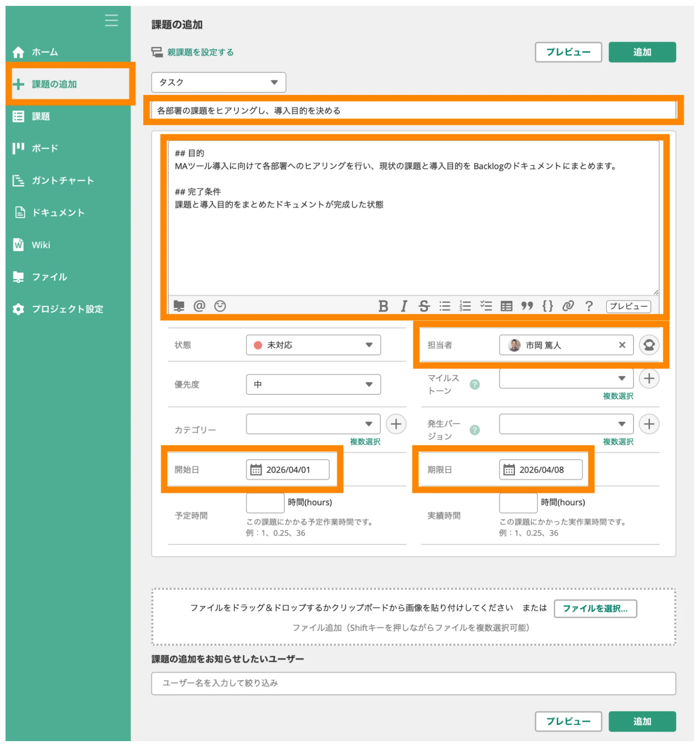Click inside the issue description text area
The image size is (700, 747).
click(x=413, y=218)
